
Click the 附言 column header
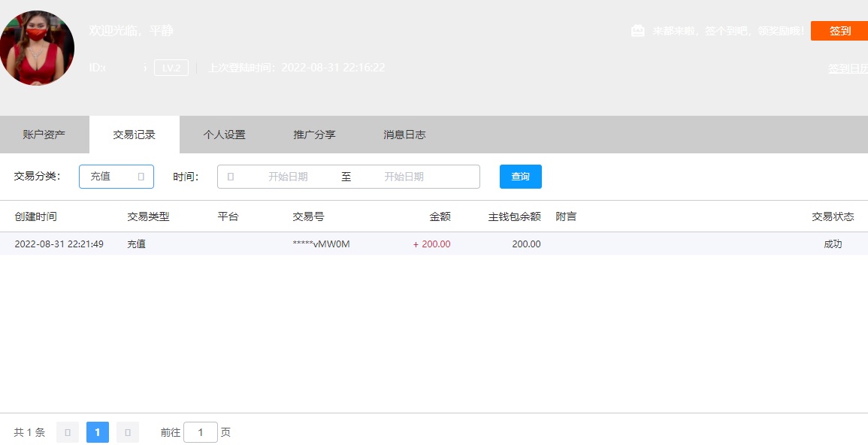coord(566,216)
